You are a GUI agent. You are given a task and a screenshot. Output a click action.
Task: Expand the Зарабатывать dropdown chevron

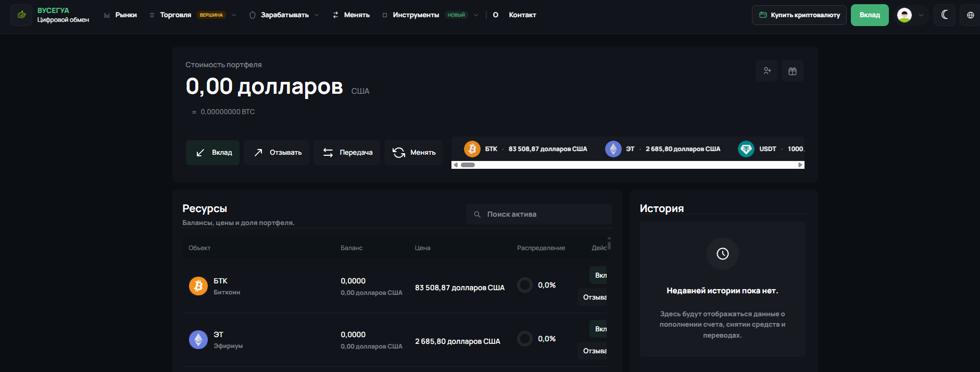317,15
